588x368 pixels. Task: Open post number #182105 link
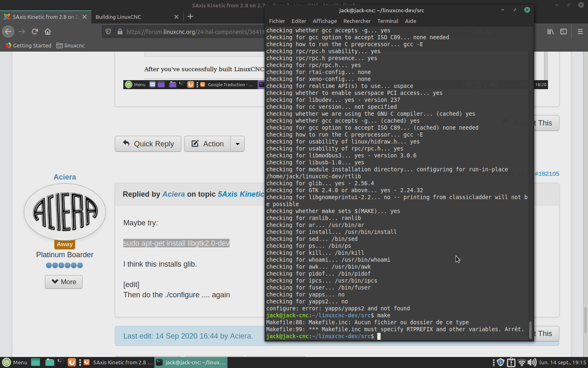point(547,174)
